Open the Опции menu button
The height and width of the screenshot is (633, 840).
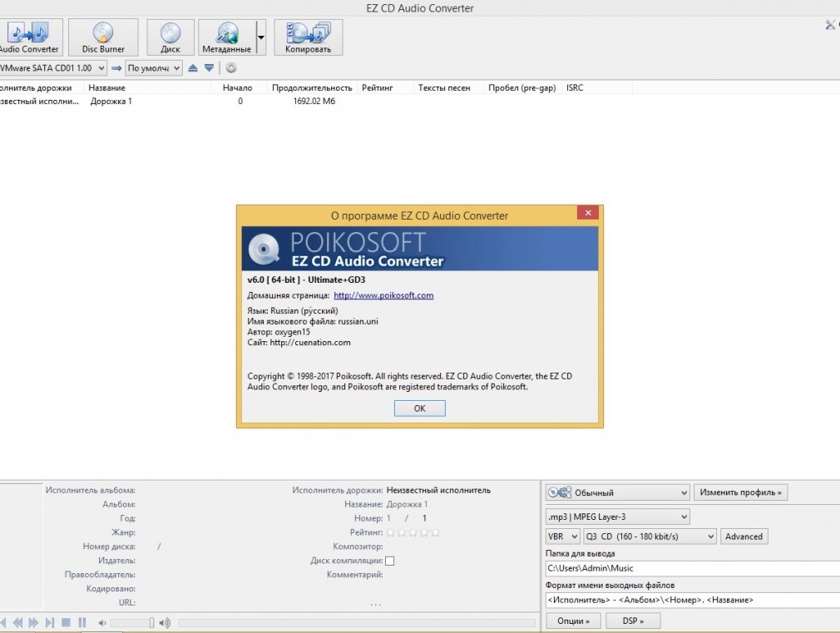pos(573,621)
